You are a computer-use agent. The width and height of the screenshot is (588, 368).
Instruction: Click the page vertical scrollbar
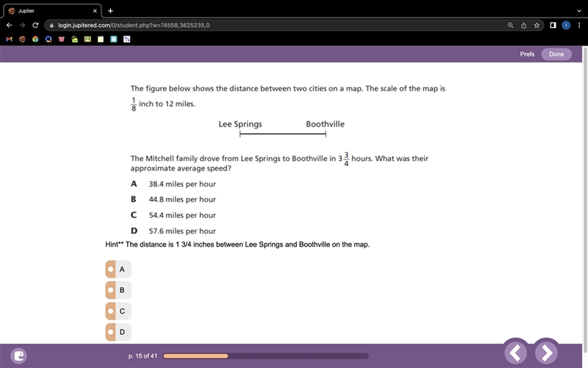[585, 199]
